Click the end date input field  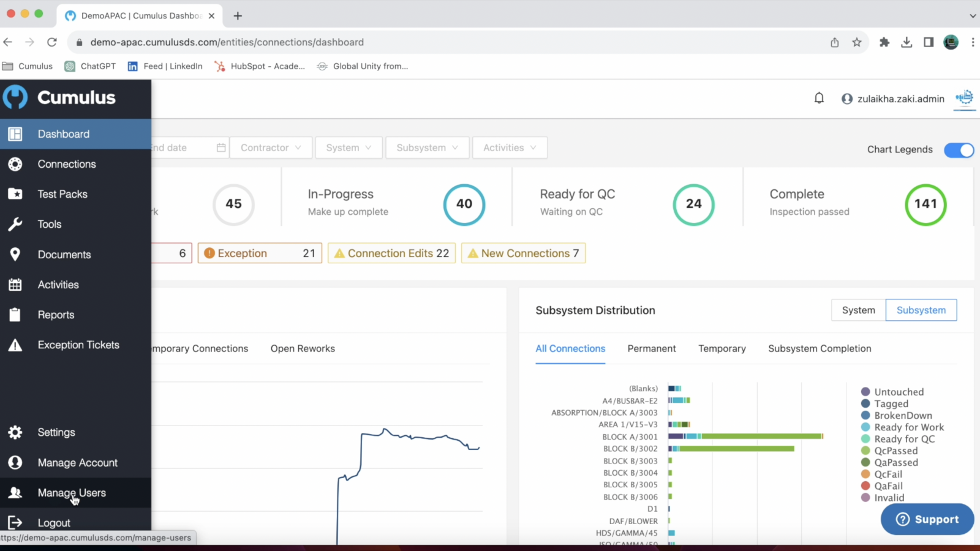pyautogui.click(x=183, y=148)
